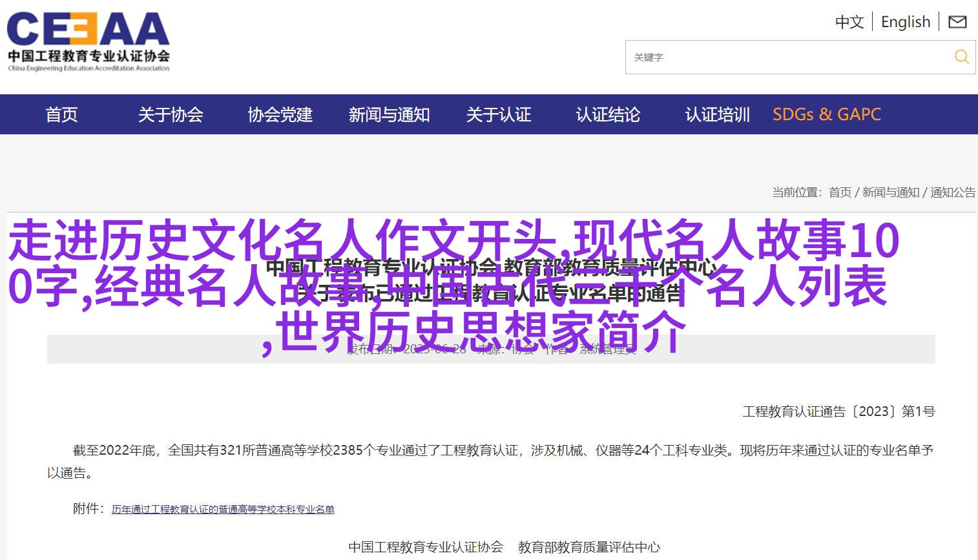
Task: Click the CEEAA logo
Action: [x=88, y=41]
